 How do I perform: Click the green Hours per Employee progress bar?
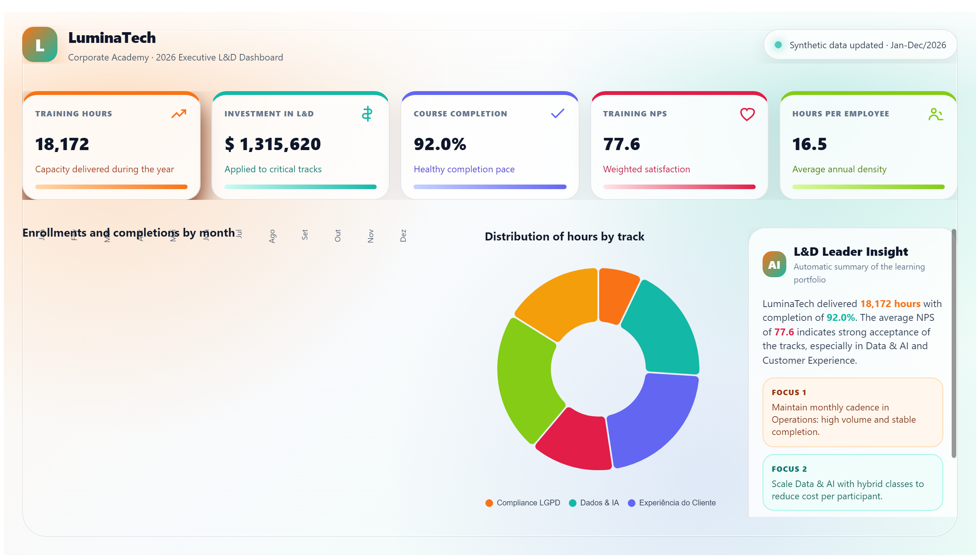[868, 187]
